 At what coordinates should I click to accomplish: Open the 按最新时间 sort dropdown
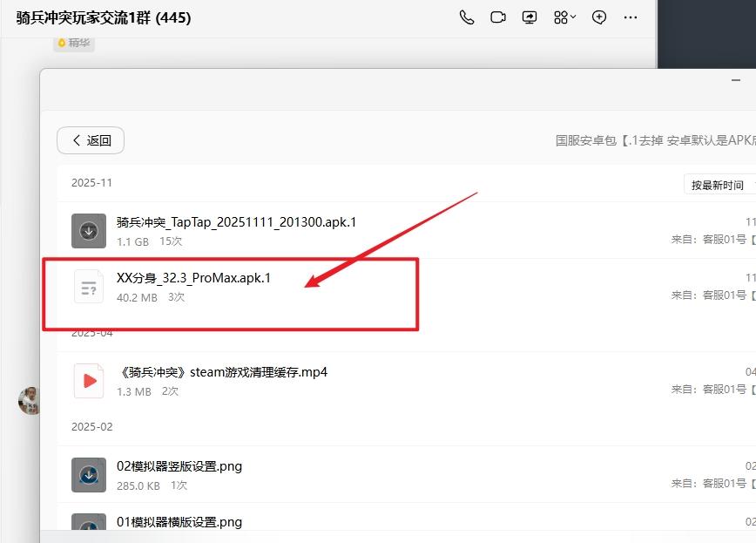tap(719, 185)
